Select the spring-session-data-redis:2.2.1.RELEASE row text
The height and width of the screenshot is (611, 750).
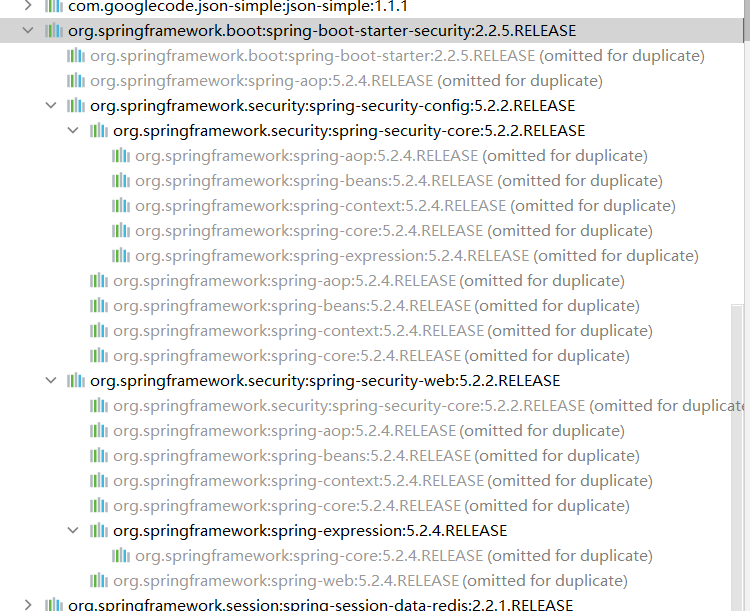[320, 605]
